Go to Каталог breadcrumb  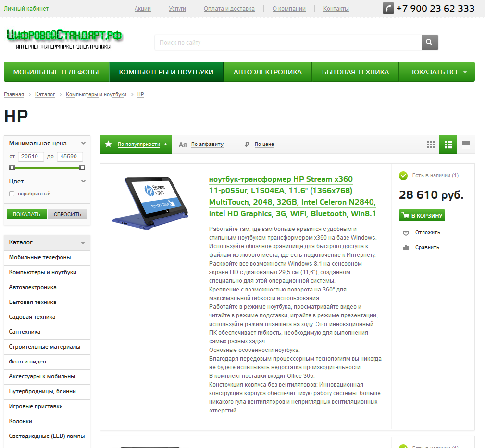[x=45, y=94]
